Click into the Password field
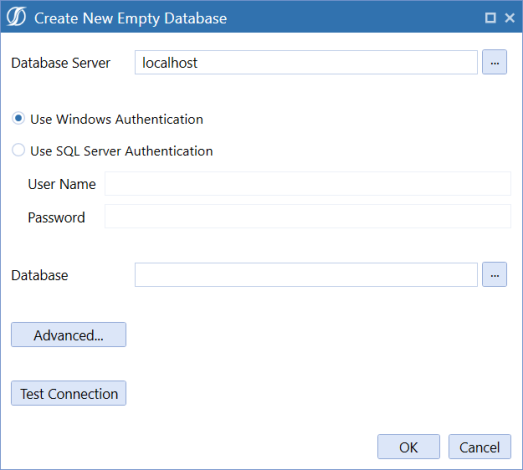523x470 pixels. (308, 216)
